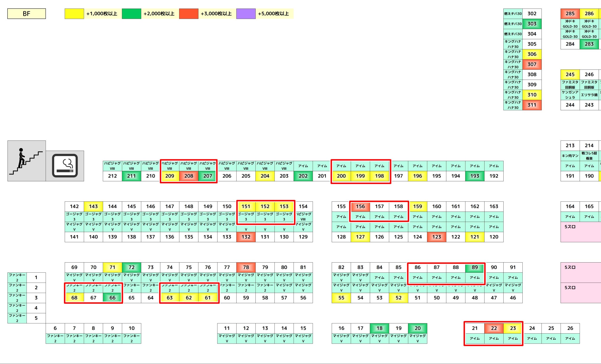601x364 pixels.
Task: Select green cell 89
Action: coord(475,267)
